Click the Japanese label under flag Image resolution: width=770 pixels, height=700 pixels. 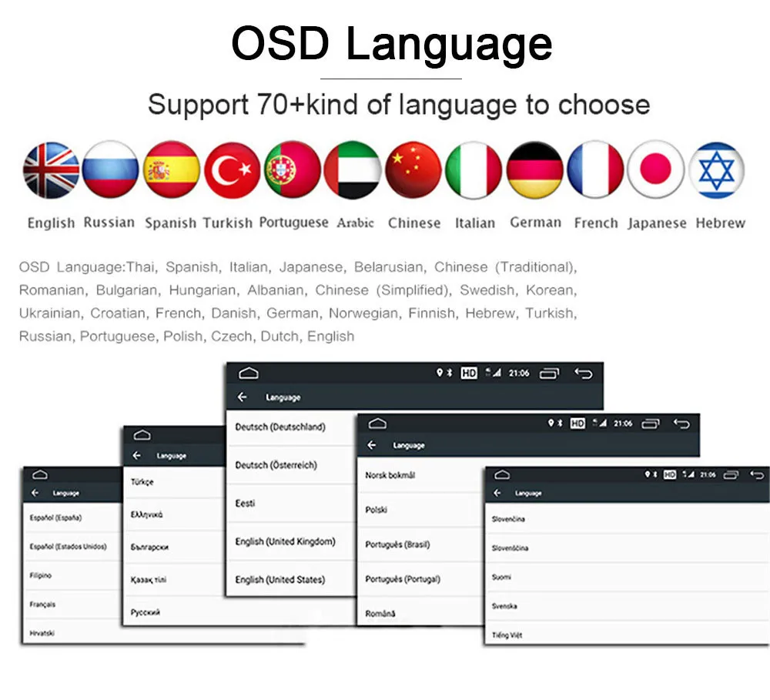click(x=657, y=223)
